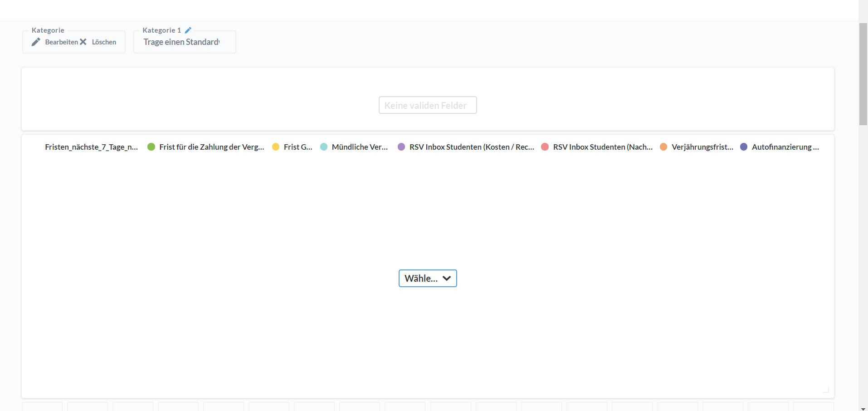The image size is (868, 411).
Task: Click the chart panel resize handle
Action: pyautogui.click(x=826, y=390)
